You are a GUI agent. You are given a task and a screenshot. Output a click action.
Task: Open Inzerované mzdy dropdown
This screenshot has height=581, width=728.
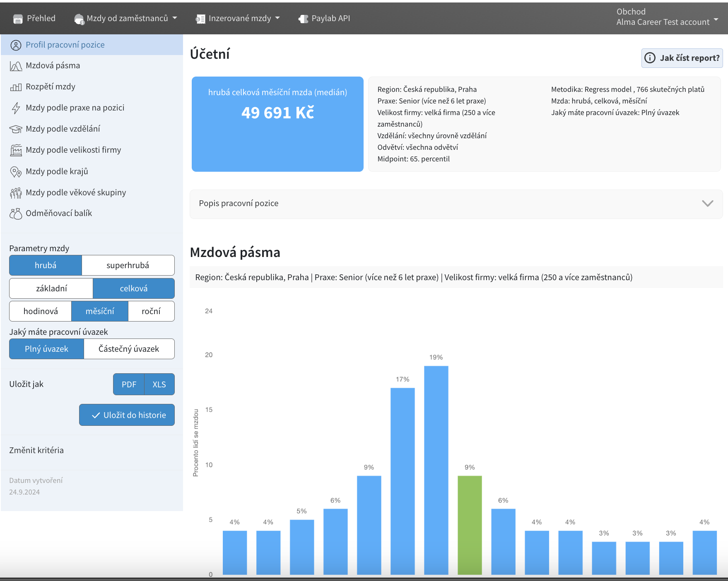click(x=238, y=18)
